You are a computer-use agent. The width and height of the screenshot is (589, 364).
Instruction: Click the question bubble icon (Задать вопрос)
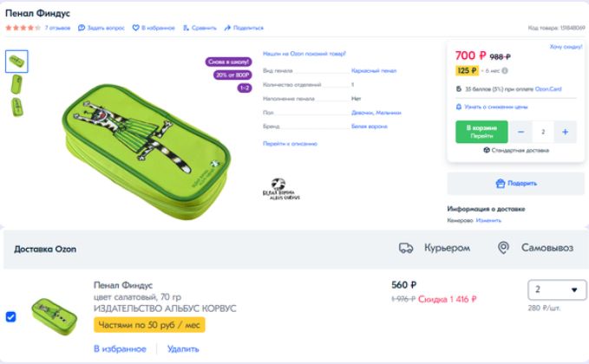pyautogui.click(x=82, y=28)
